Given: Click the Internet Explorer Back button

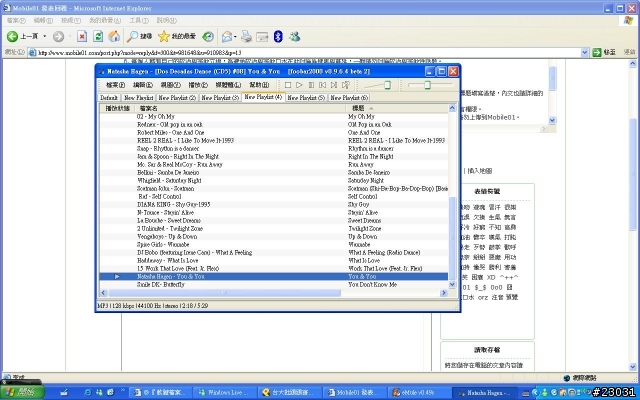Looking at the screenshot, I should coord(22,36).
